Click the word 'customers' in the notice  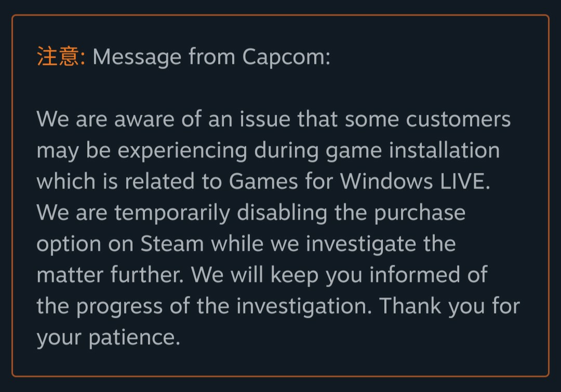coord(458,119)
